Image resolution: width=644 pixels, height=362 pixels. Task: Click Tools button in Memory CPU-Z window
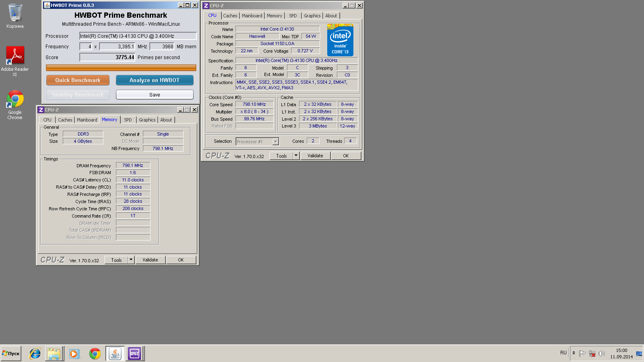click(x=116, y=260)
